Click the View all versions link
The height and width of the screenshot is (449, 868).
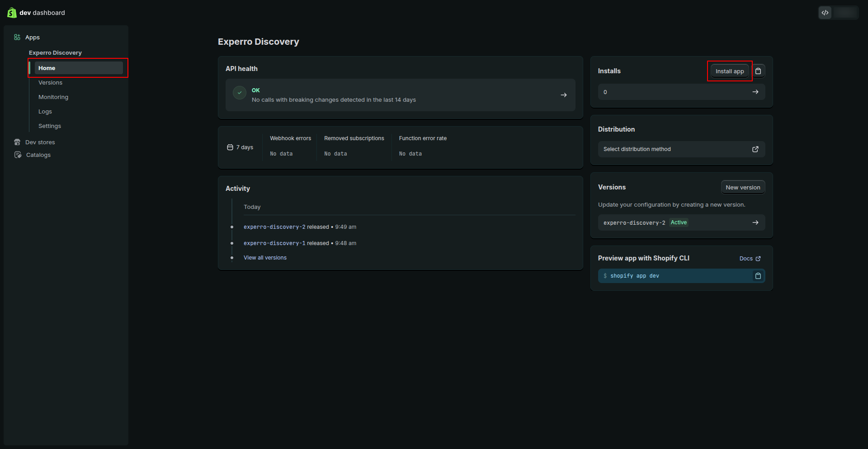[x=265, y=258]
